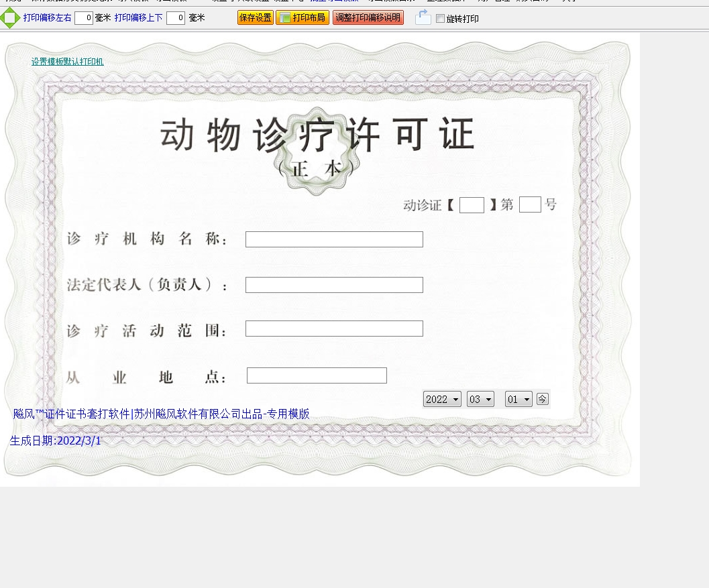Open 打印布局 print layout
The height and width of the screenshot is (588, 709).
[x=303, y=18]
